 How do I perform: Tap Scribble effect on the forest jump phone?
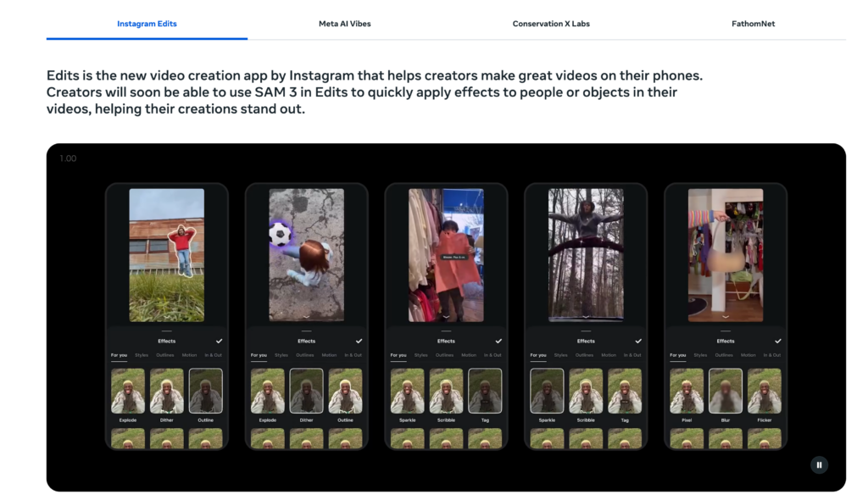click(x=586, y=391)
